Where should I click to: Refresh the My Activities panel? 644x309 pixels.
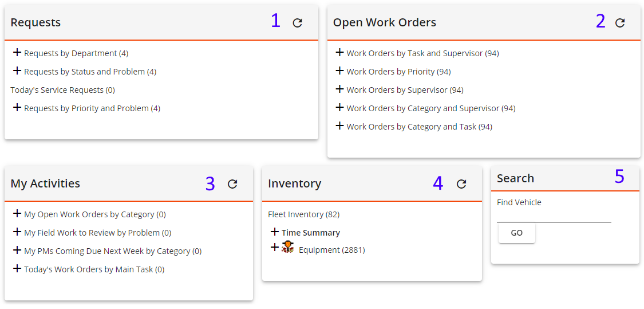pos(232,184)
